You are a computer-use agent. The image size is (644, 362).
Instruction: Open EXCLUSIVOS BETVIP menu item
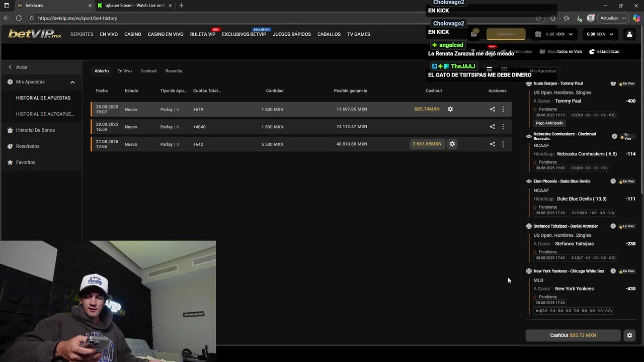click(244, 34)
